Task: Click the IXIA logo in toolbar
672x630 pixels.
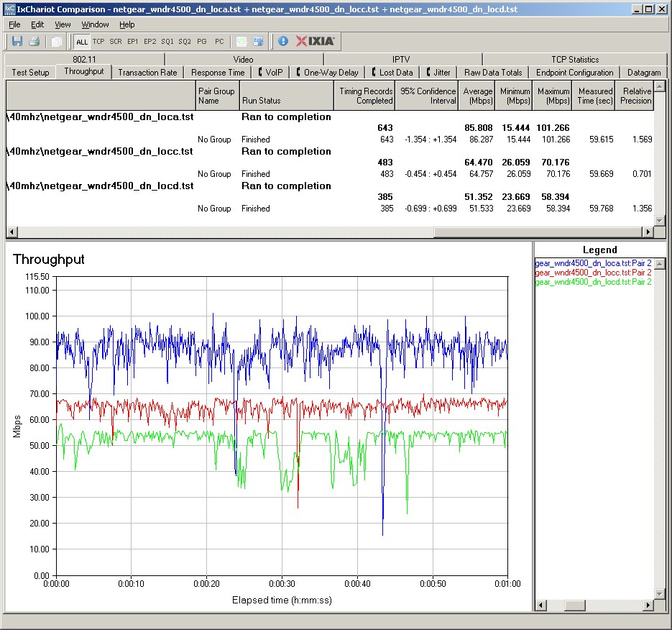Action: (x=315, y=41)
